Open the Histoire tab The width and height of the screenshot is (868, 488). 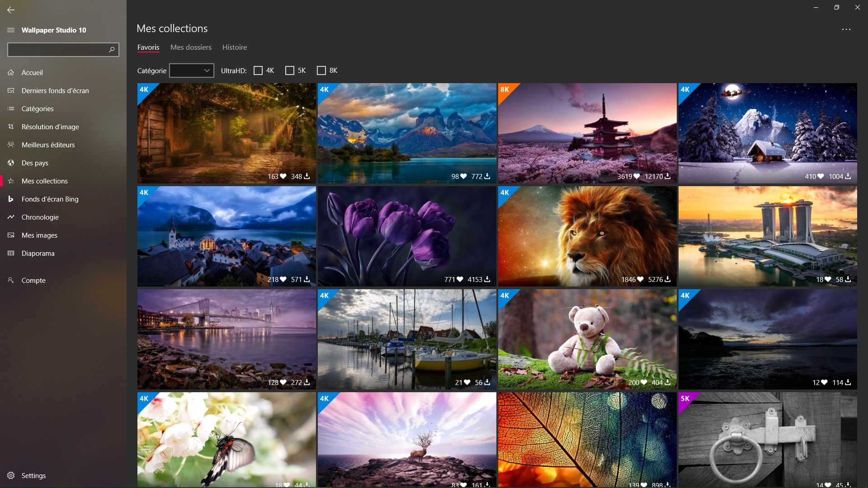pyautogui.click(x=234, y=47)
